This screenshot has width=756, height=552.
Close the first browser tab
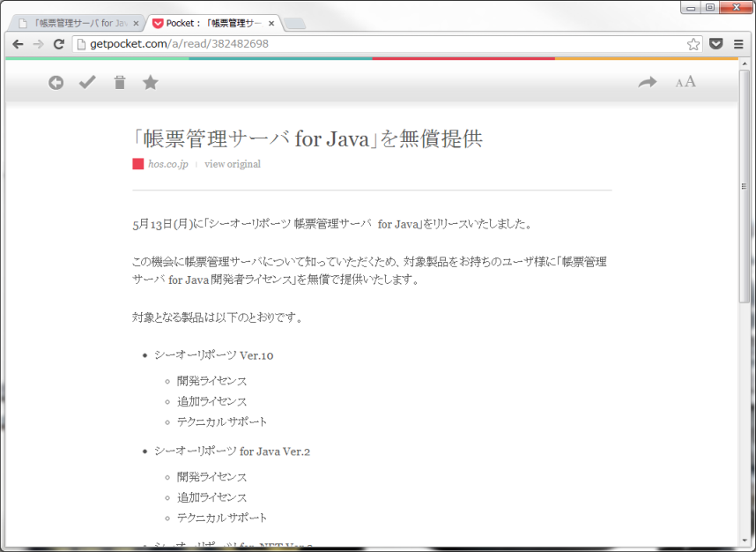(x=136, y=23)
